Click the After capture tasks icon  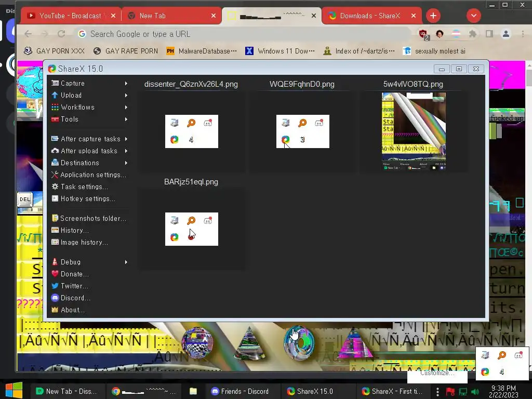55,138
